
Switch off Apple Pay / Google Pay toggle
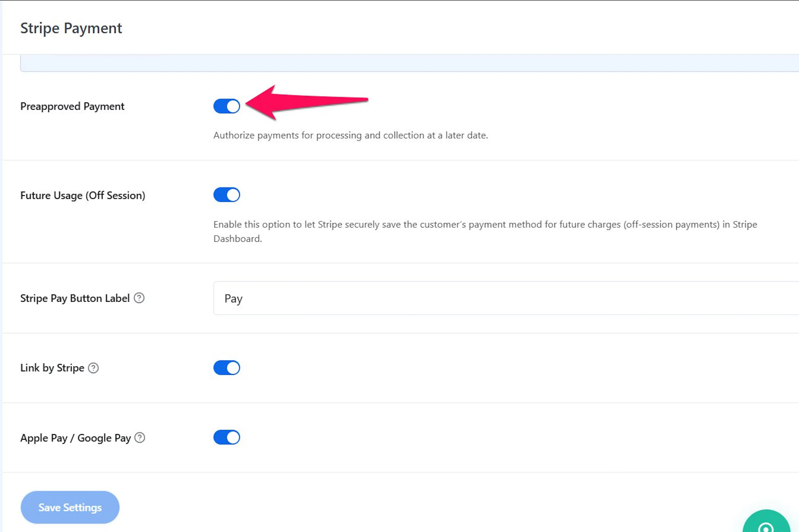(x=227, y=437)
